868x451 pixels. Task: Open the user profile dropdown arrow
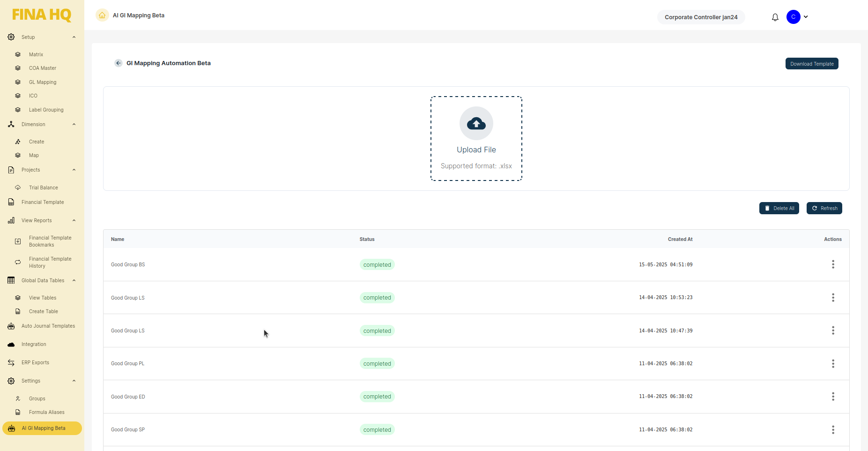[x=806, y=17]
